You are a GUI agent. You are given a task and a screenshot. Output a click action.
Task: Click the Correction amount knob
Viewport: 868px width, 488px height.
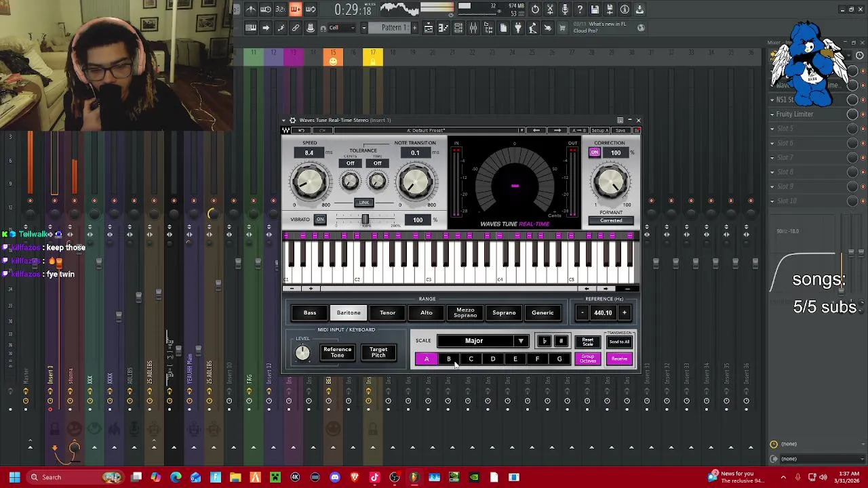610,180
